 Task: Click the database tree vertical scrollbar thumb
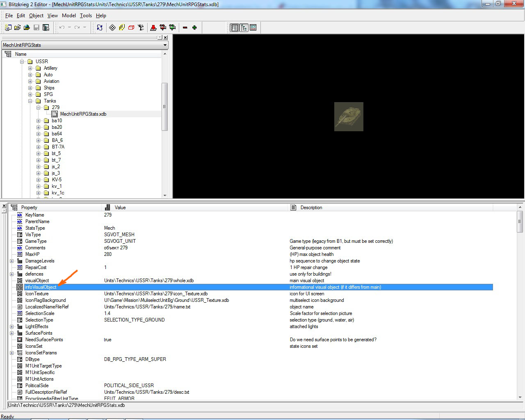click(165, 107)
